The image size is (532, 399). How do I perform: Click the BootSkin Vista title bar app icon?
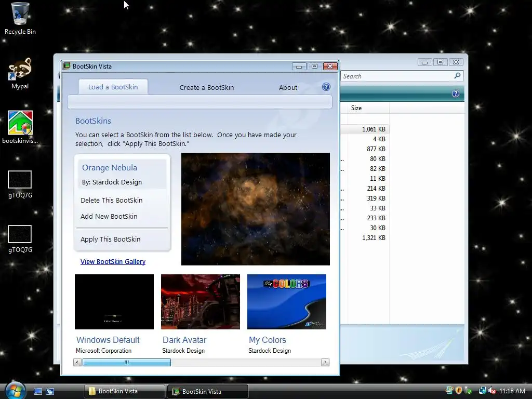(x=66, y=66)
